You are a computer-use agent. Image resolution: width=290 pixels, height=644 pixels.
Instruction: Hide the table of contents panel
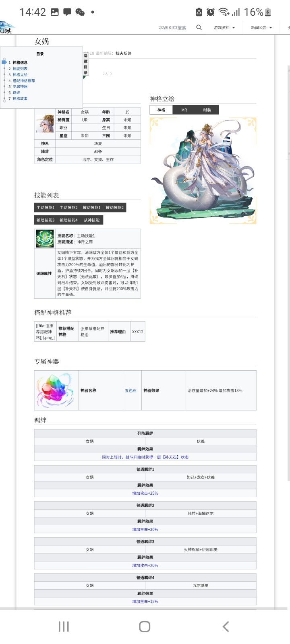click(x=85, y=64)
